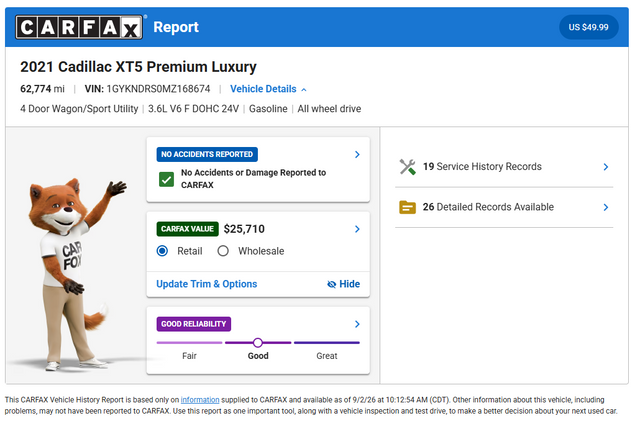Click the 3.6L V6 F DOHC 24V text

point(193,109)
